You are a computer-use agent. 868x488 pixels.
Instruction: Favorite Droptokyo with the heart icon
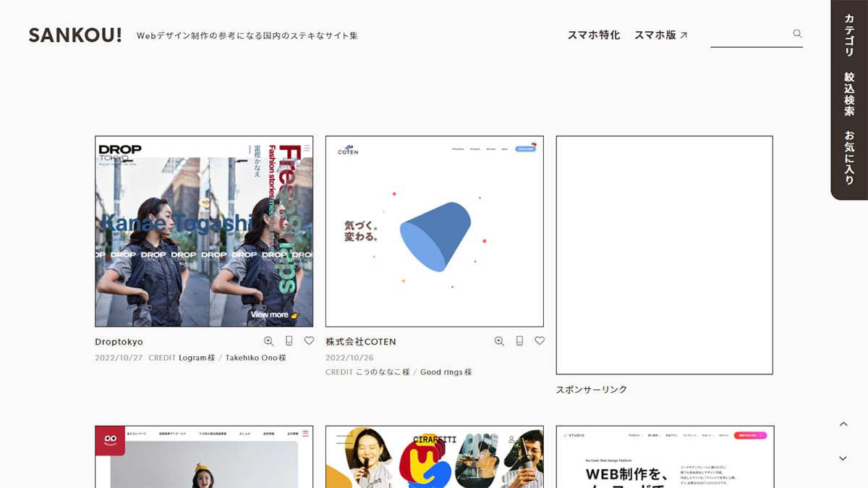coord(309,340)
